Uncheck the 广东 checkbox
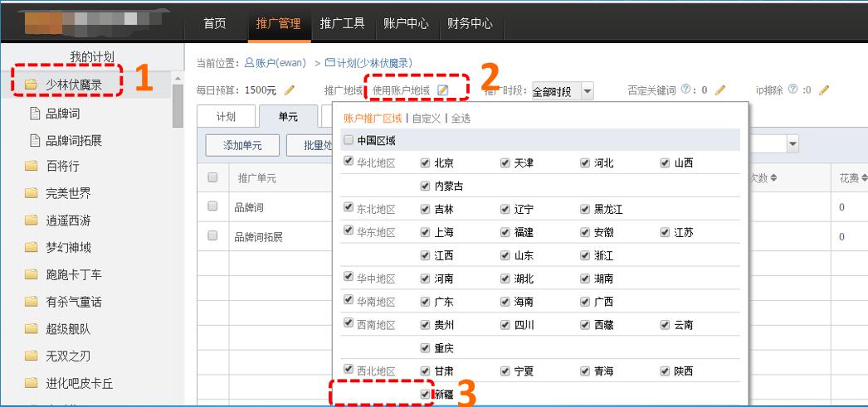The height and width of the screenshot is (407, 868). click(425, 302)
